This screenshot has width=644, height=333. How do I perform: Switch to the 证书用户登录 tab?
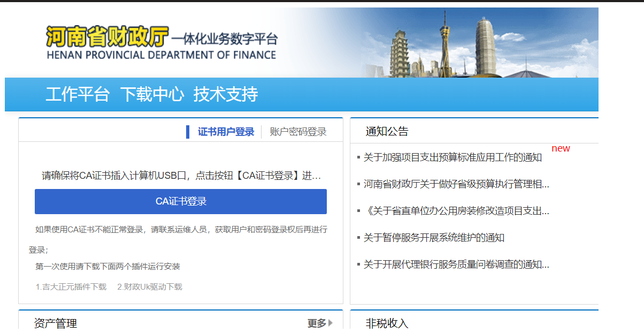[x=226, y=132]
